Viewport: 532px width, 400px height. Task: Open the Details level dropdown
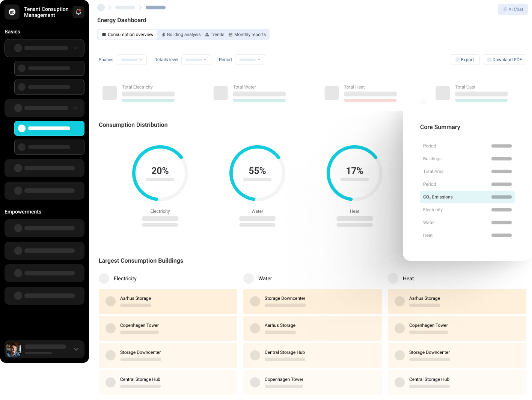click(x=196, y=59)
